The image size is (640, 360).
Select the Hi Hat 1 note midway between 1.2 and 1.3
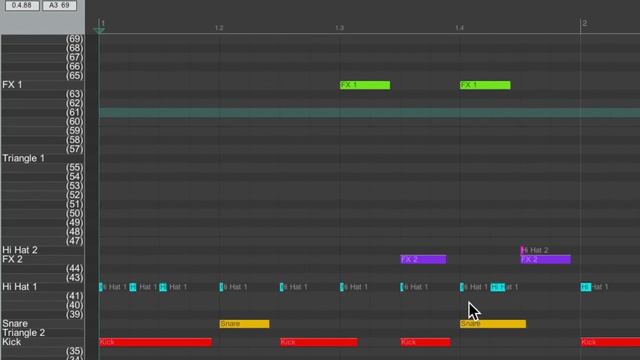(282, 287)
